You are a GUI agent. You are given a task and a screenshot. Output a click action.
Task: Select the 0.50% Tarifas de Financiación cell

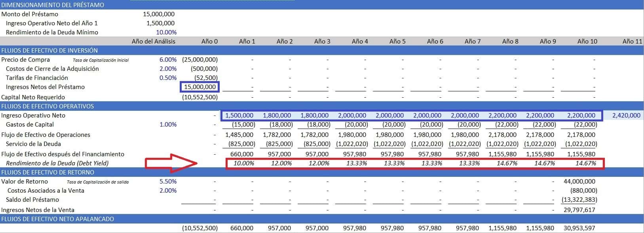tap(168, 78)
